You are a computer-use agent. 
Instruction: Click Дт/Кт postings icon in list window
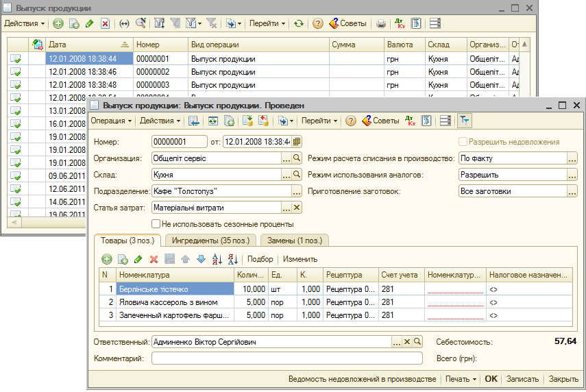400,23
